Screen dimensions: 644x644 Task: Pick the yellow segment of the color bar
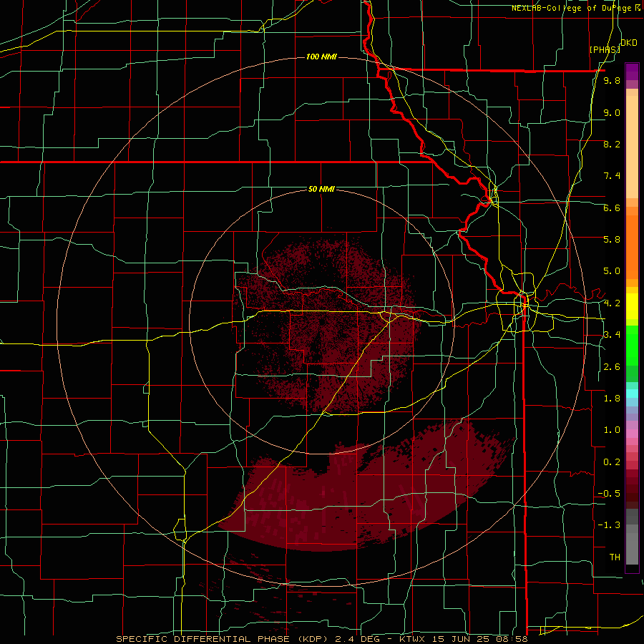click(x=632, y=306)
